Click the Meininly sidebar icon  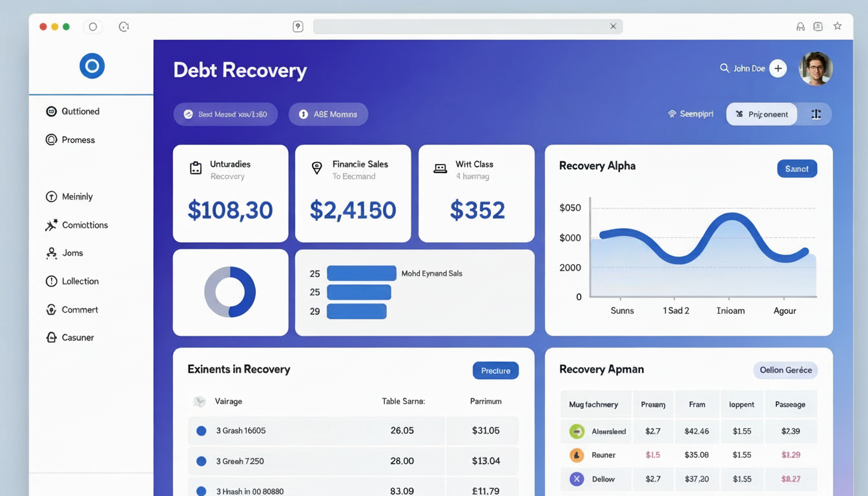51,196
